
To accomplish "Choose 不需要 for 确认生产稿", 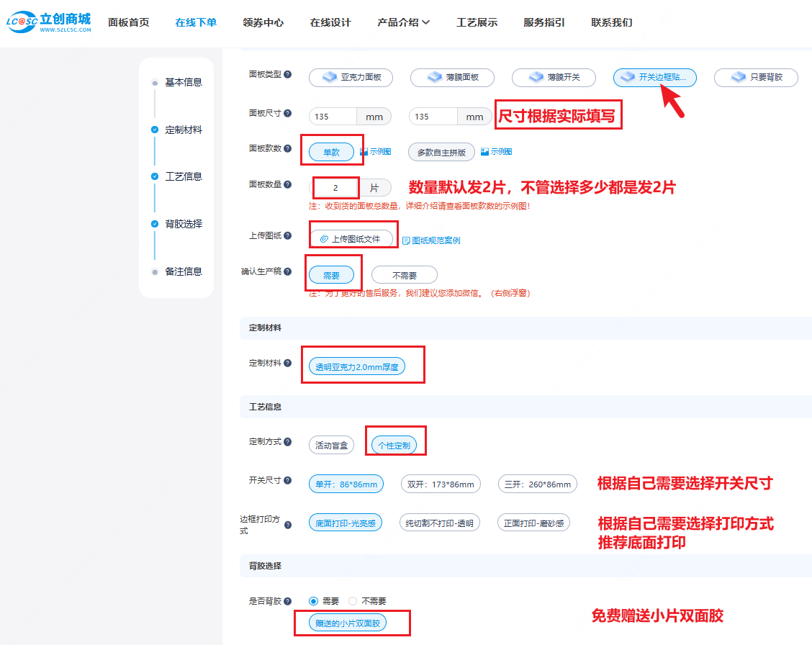I will coord(404,275).
